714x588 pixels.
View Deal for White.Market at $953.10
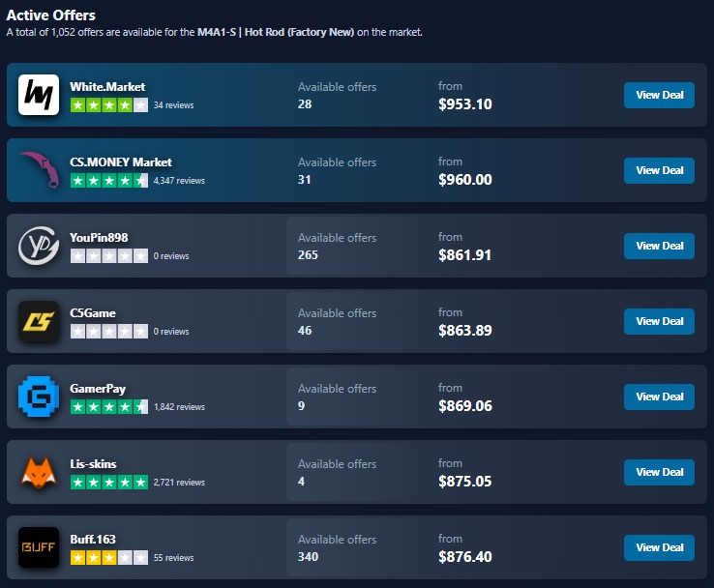point(659,95)
